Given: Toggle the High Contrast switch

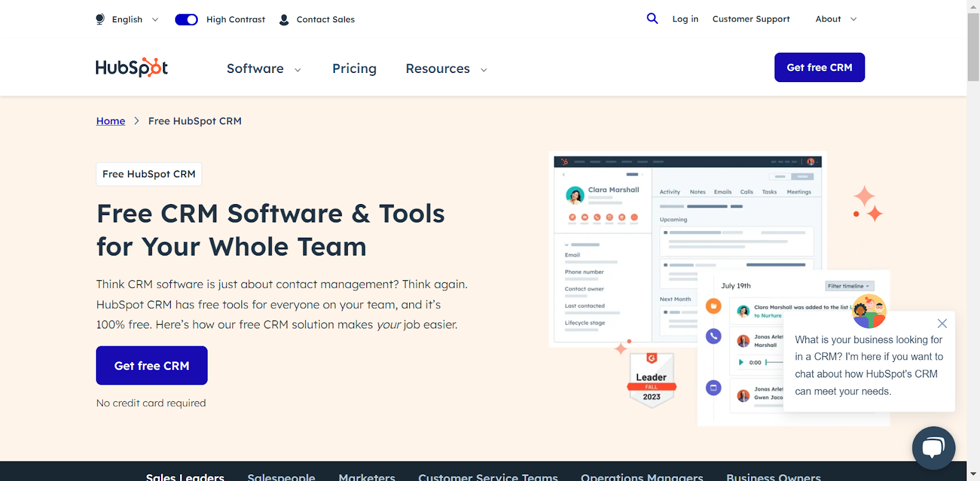Looking at the screenshot, I should point(186,20).
